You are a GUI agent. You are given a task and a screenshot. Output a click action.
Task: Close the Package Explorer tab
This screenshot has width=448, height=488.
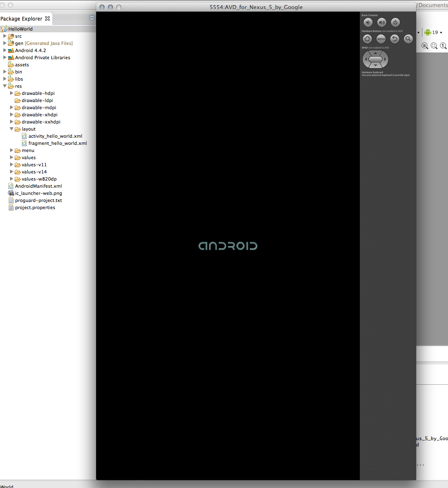pos(47,18)
